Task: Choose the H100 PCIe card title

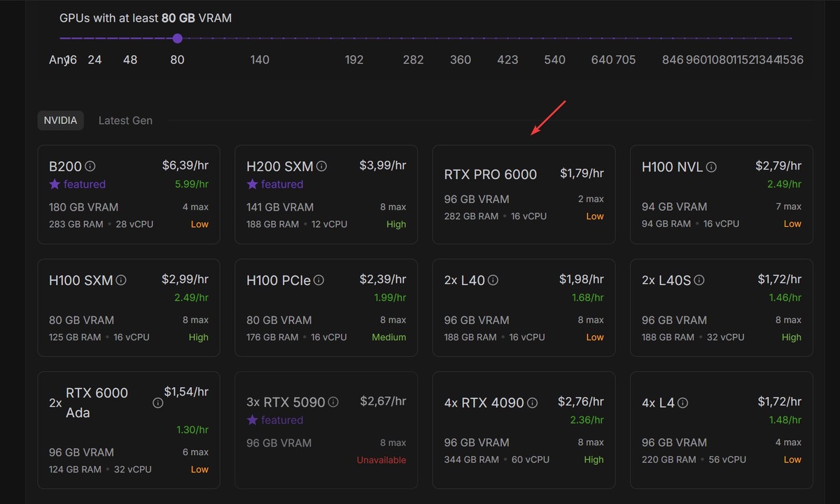Action: pyautogui.click(x=279, y=280)
